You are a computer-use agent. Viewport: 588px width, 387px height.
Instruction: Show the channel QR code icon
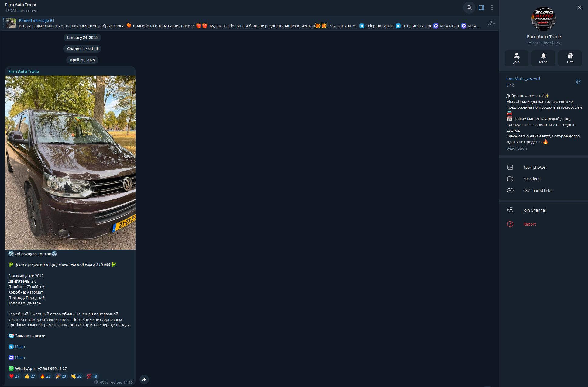tap(578, 82)
